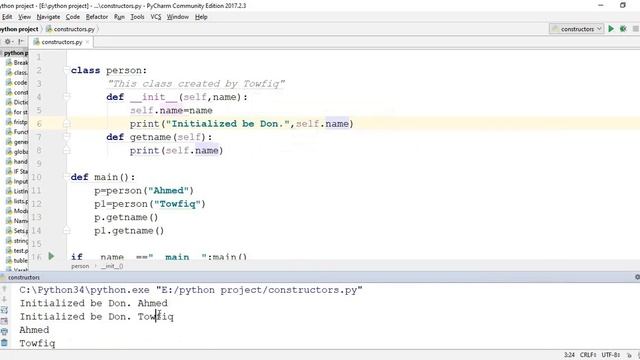Image resolution: width=640 pixels, height=360 pixels.
Task: Click the 'Towfiq' output line in console
Action: 37,343
